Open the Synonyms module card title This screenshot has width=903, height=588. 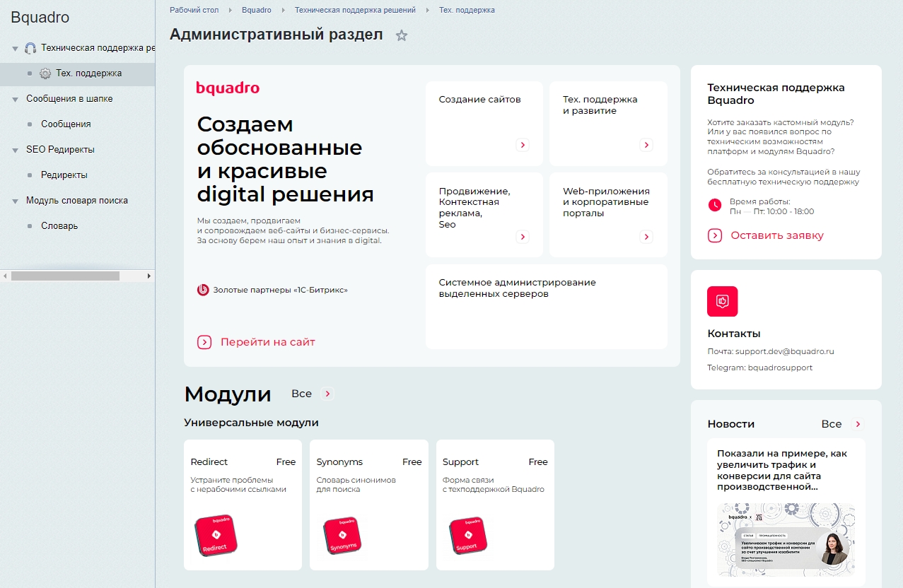(339, 461)
